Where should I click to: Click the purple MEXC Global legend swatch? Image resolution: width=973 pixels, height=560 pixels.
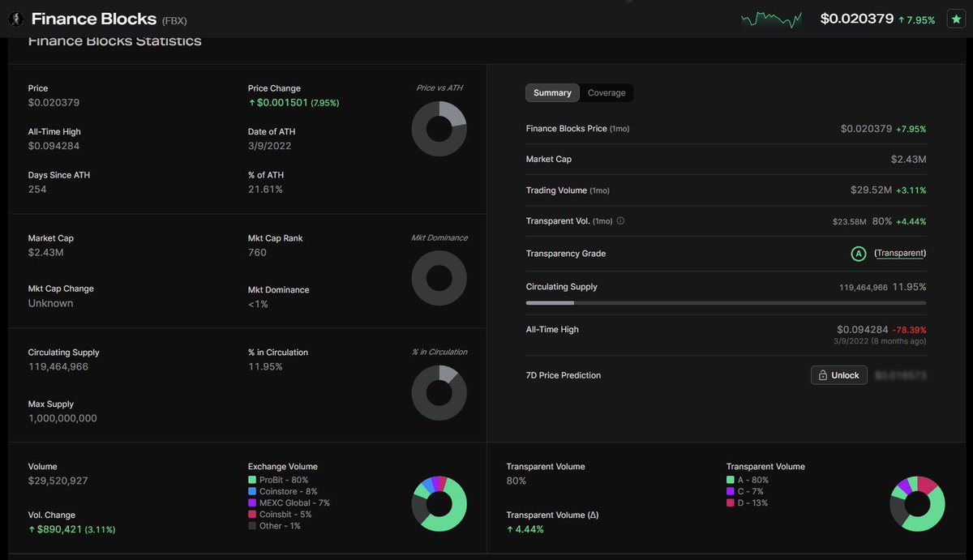[x=252, y=503]
